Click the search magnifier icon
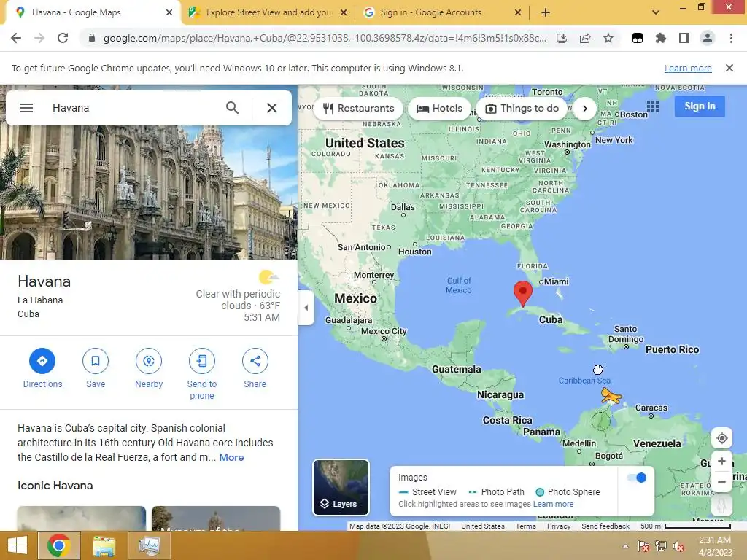The height and width of the screenshot is (560, 747). pyautogui.click(x=232, y=108)
